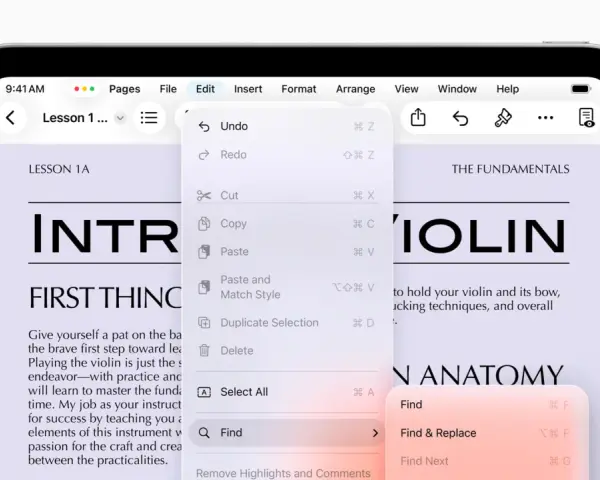Click the window controls traffic lights
Screen dimensions: 600x480
click(84, 89)
